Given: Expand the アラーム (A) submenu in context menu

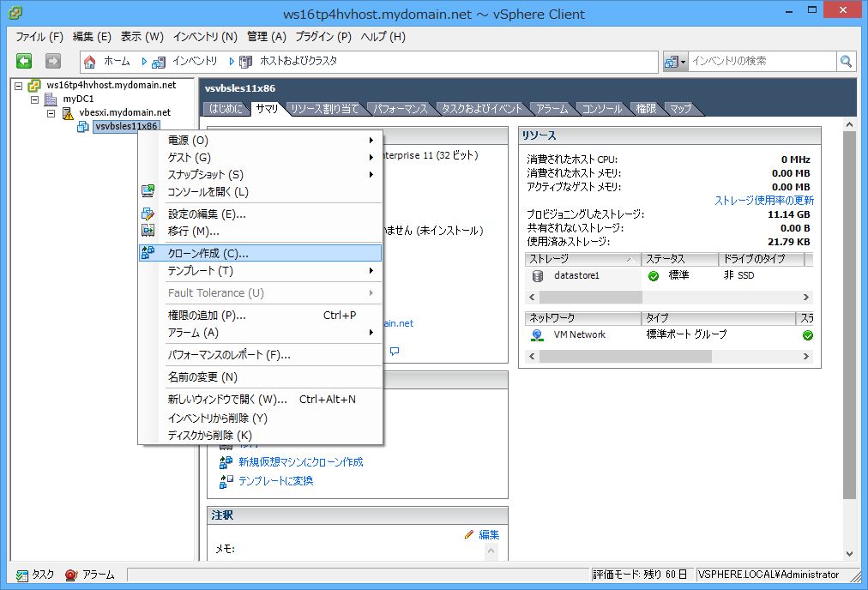Looking at the screenshot, I should pyautogui.click(x=371, y=333).
